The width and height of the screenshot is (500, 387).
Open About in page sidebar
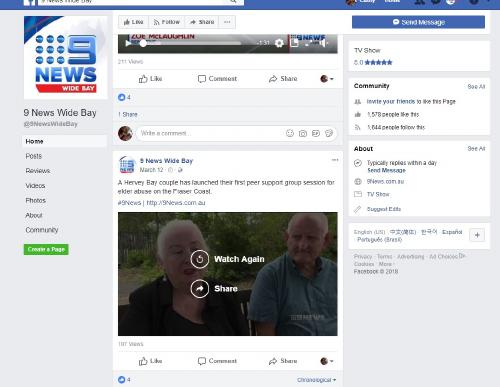point(34,215)
